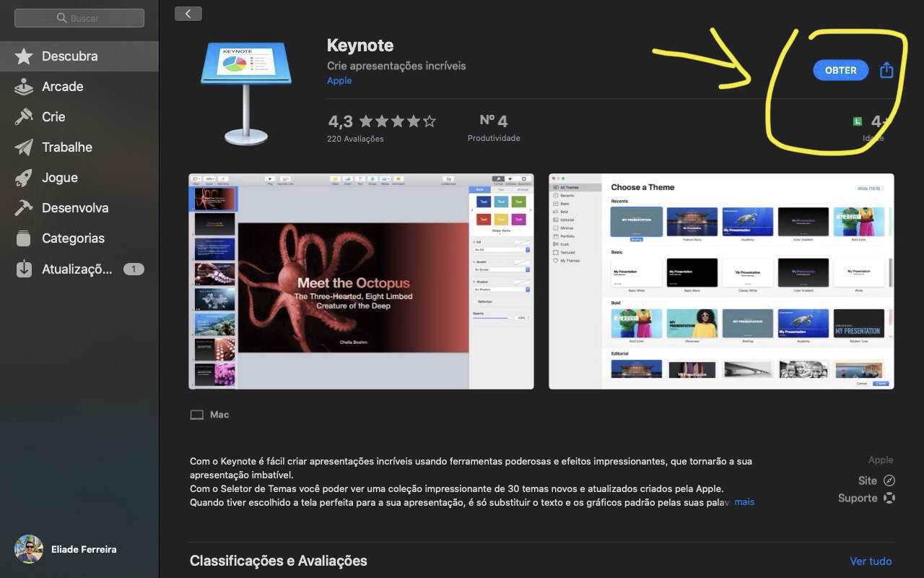Image resolution: width=924 pixels, height=578 pixels.
Task: Click the Desenvolva hammer icon
Action: 24,208
